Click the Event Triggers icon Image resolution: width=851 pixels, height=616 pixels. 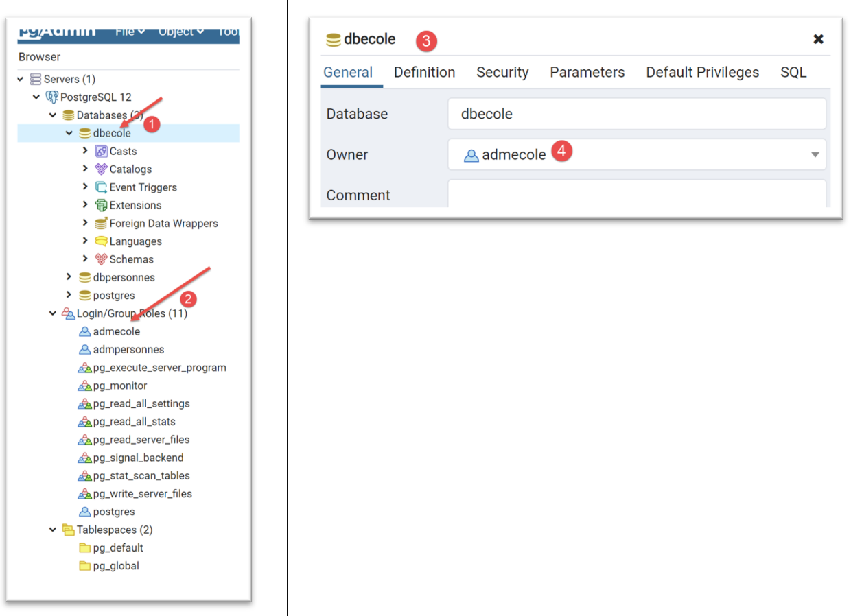[101, 187]
